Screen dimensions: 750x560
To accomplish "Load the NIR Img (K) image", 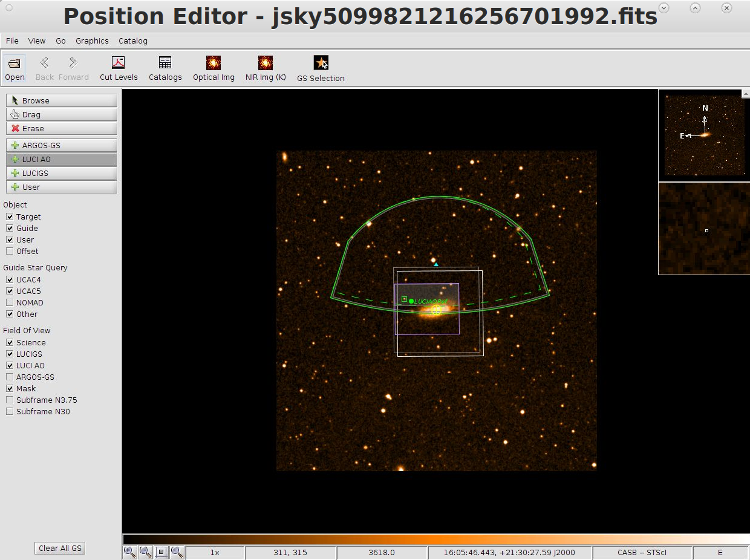I will coord(266,68).
